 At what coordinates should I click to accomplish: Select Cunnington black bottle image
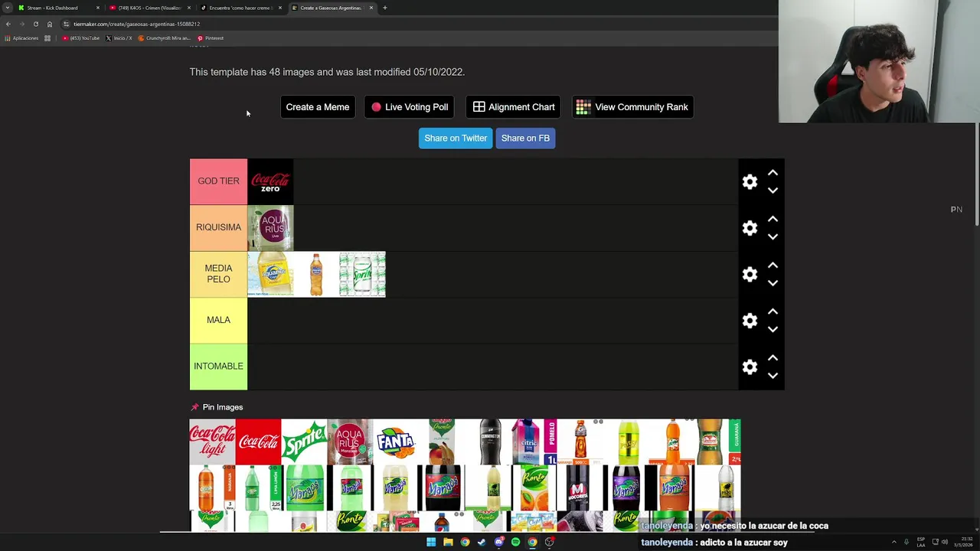coord(488,442)
